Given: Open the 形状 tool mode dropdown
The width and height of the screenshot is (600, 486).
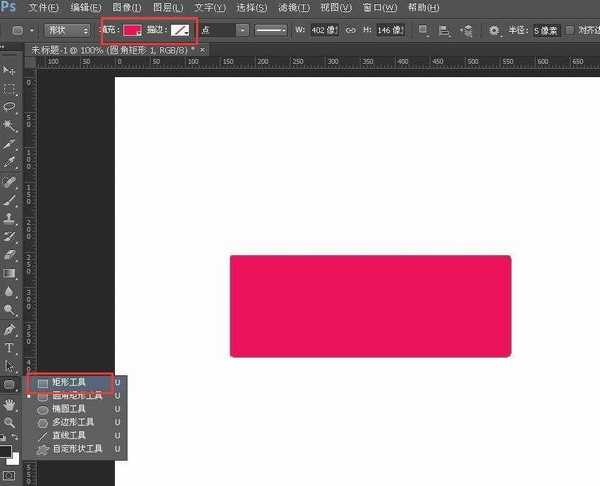Looking at the screenshot, I should pos(70,30).
